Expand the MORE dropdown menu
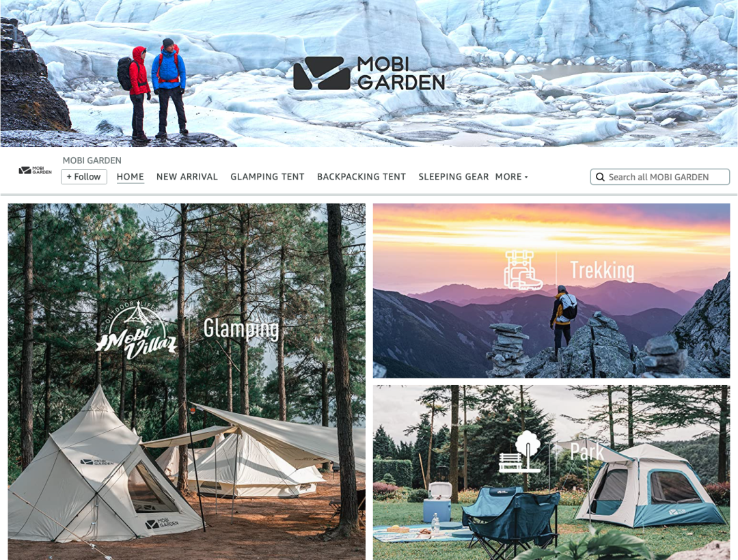The width and height of the screenshot is (738, 560). (x=511, y=177)
